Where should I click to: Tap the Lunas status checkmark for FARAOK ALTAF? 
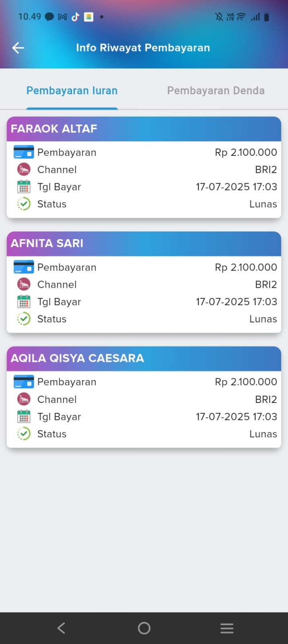pyautogui.click(x=24, y=204)
